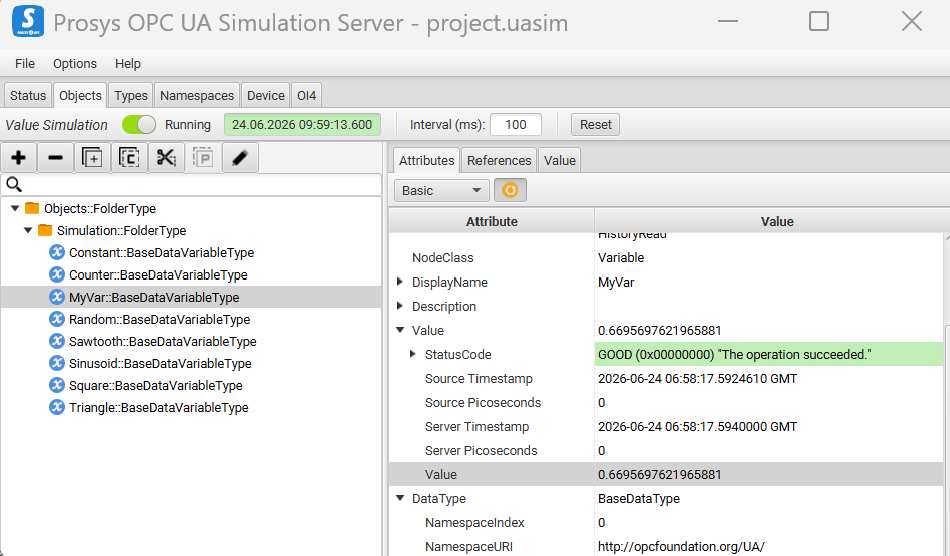Collapse the DataType attribute row
Screen dimensions: 950x556
pos(400,498)
